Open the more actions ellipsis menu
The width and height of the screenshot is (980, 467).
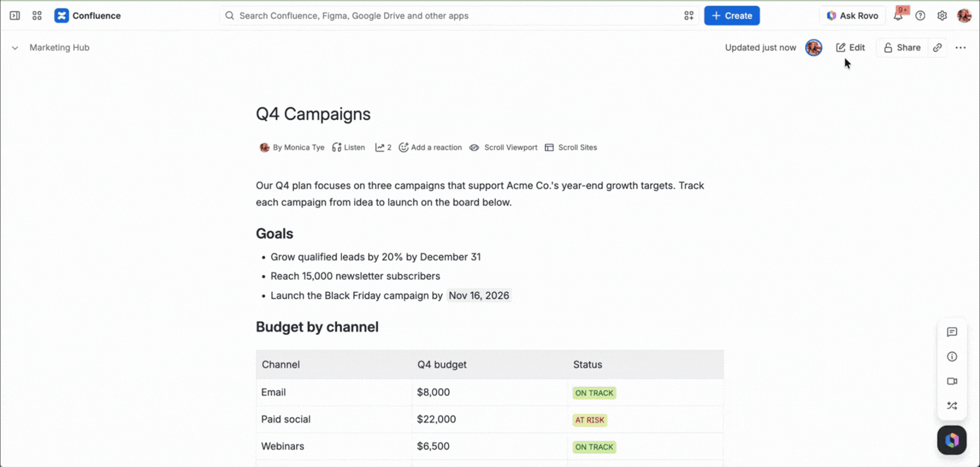[x=960, y=48]
